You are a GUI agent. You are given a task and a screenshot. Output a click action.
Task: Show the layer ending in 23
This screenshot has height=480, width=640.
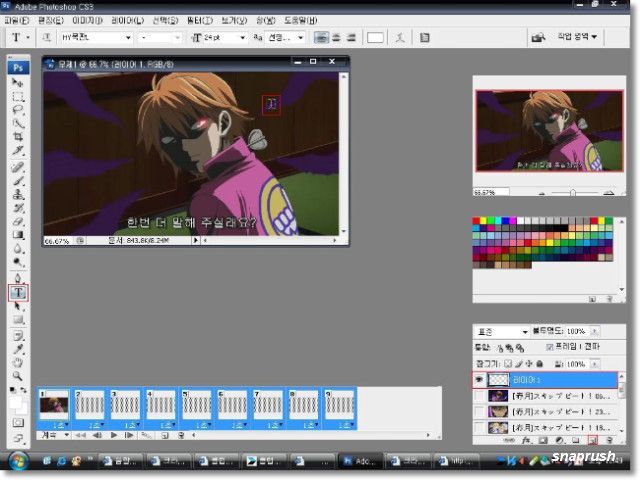pyautogui.click(x=480, y=411)
